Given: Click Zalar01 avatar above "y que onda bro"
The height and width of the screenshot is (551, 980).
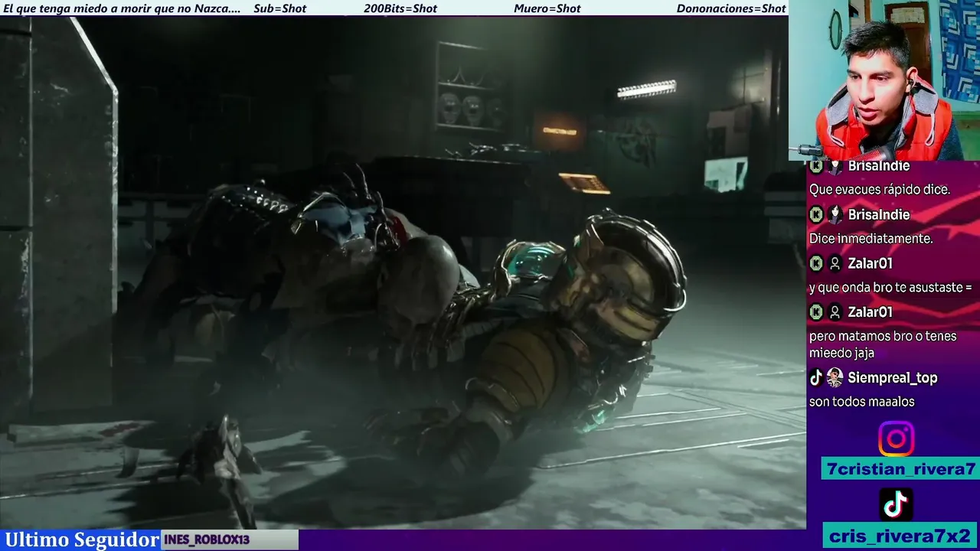Looking at the screenshot, I should click(x=835, y=263).
